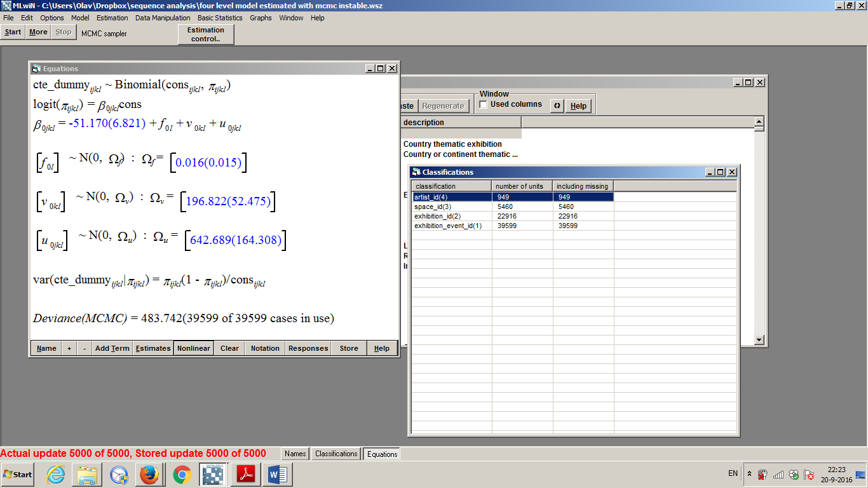Open Adobe Reader from the taskbar

[x=246, y=474]
